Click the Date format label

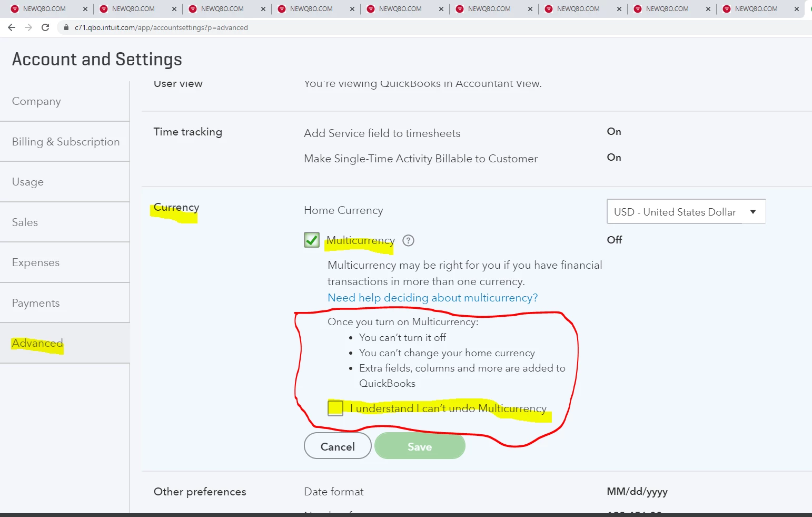(334, 492)
